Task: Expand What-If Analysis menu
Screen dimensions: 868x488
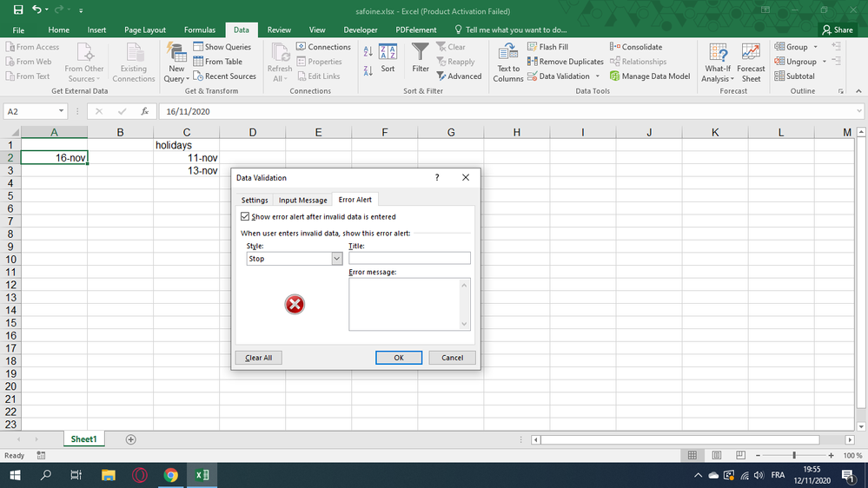Action: pyautogui.click(x=718, y=63)
